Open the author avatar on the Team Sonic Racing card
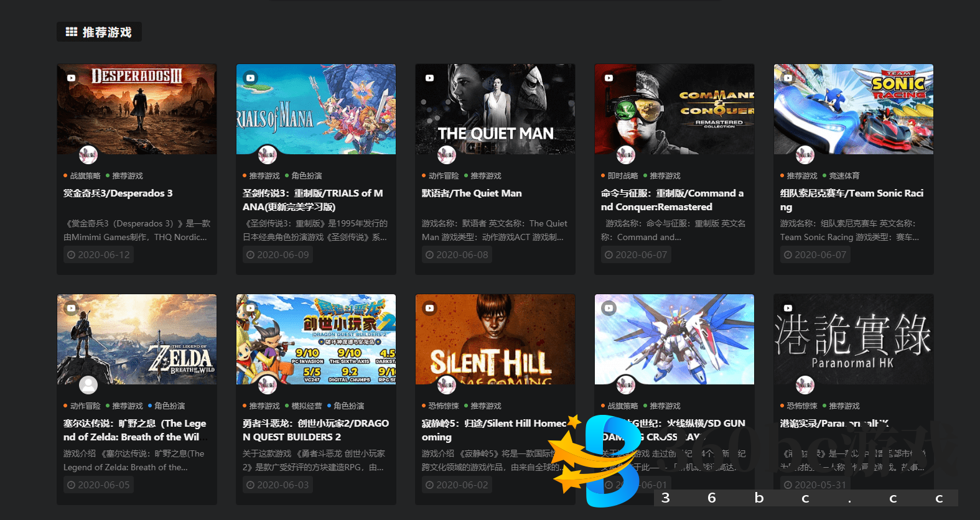The height and width of the screenshot is (520, 980). (x=805, y=154)
